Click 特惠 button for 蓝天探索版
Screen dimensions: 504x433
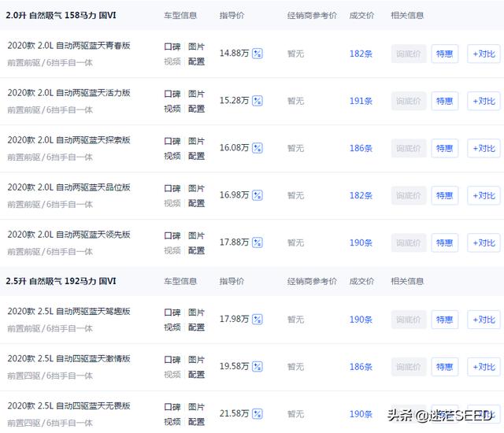(445, 148)
